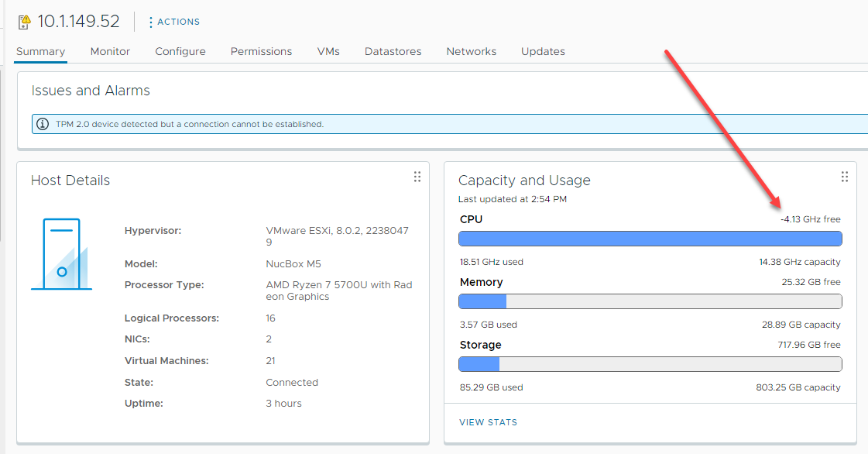Click the TPM 2.0 device alarm message
Image resolution: width=868 pixels, height=454 pixels.
(190, 124)
